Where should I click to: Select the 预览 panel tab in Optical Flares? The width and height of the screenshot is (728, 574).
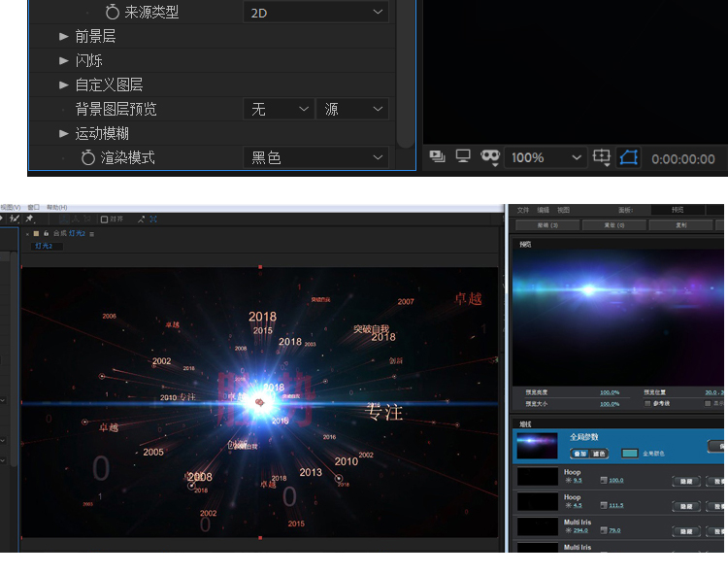[x=678, y=210]
